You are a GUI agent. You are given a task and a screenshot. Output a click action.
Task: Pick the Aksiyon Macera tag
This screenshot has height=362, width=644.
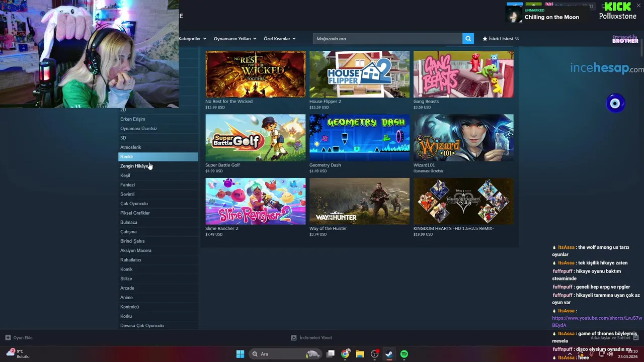(158, 250)
